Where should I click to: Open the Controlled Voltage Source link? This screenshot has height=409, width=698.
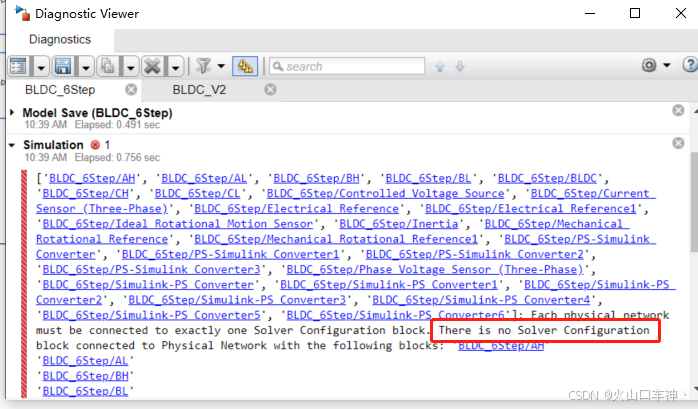coord(386,194)
